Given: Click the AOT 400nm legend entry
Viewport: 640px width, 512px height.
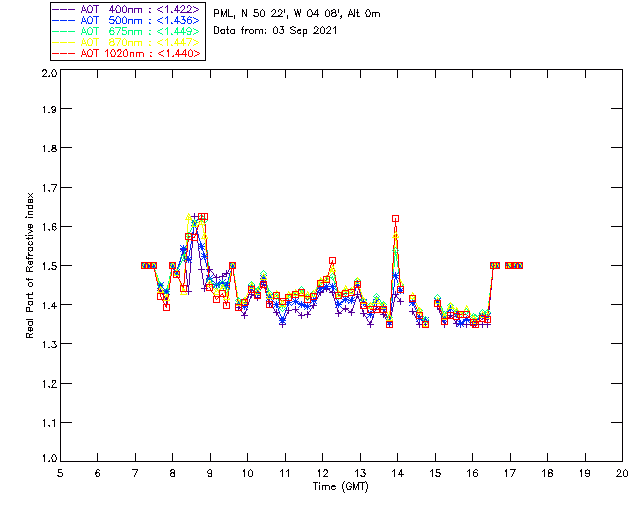Looking at the screenshot, I should click(x=127, y=9).
